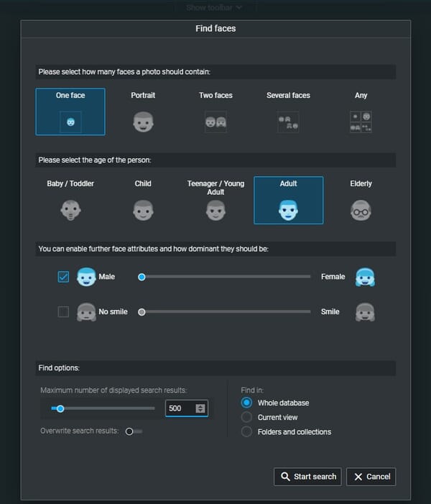Click the Cancel button
This screenshot has height=504, width=431.
pyautogui.click(x=371, y=477)
